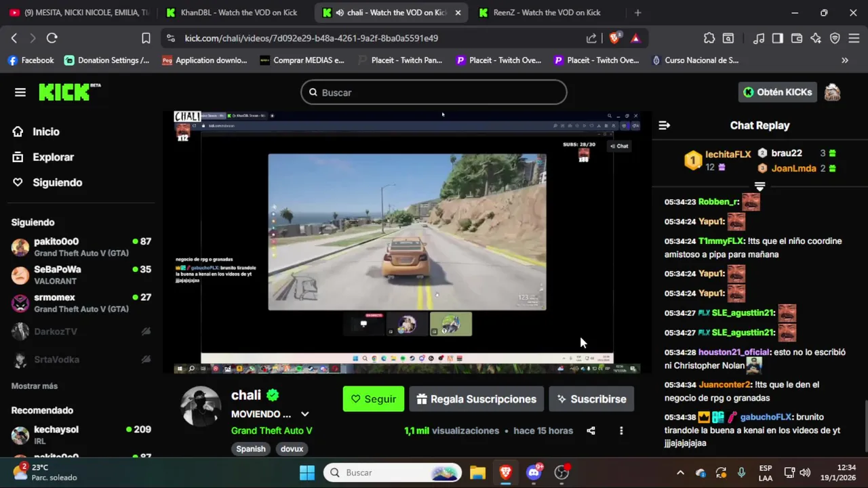The image size is (868, 488).
Task: Click Mostrar más in the sidebar
Action: pyautogui.click(x=35, y=386)
